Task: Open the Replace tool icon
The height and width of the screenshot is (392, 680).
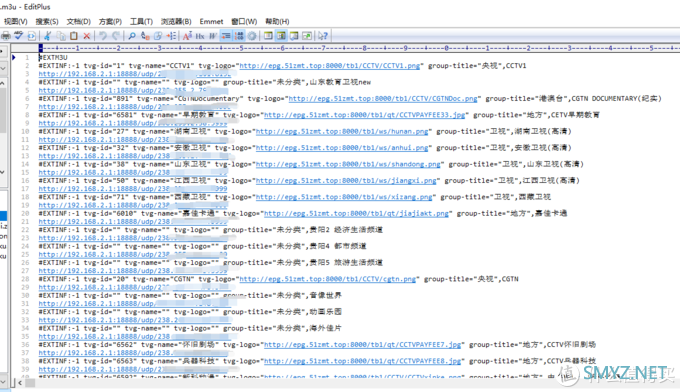Action: pos(145,36)
